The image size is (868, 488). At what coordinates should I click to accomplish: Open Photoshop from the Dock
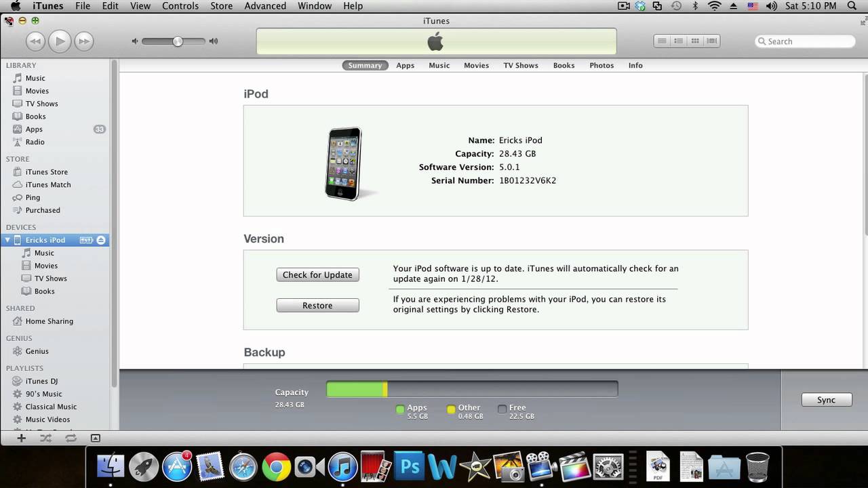pyautogui.click(x=409, y=467)
